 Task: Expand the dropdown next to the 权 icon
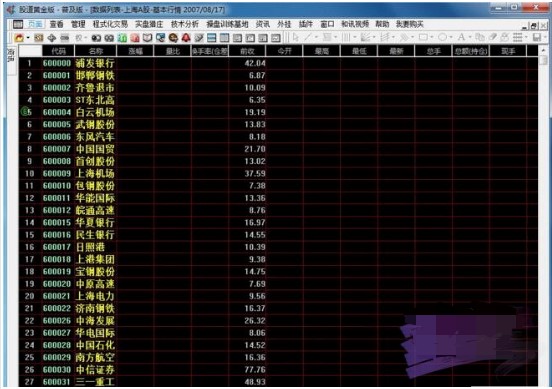86,38
